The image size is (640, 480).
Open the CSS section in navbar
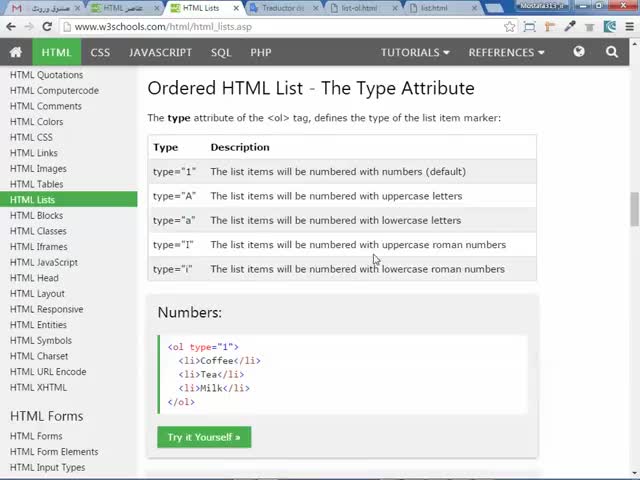(100, 52)
